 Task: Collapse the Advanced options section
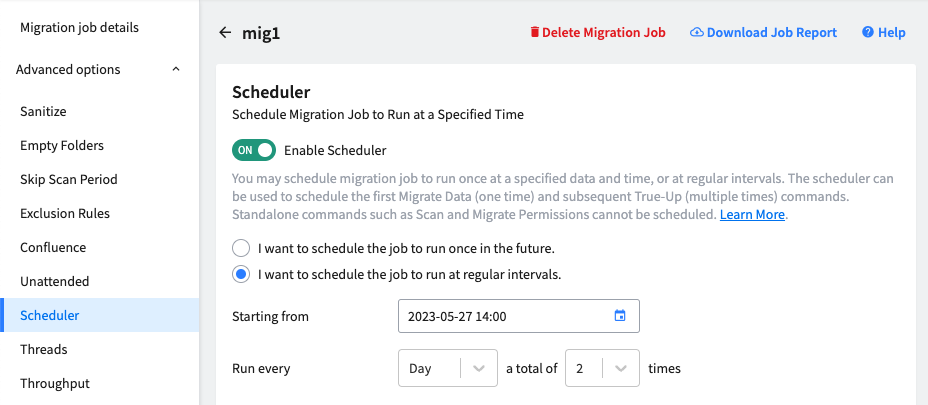point(176,69)
